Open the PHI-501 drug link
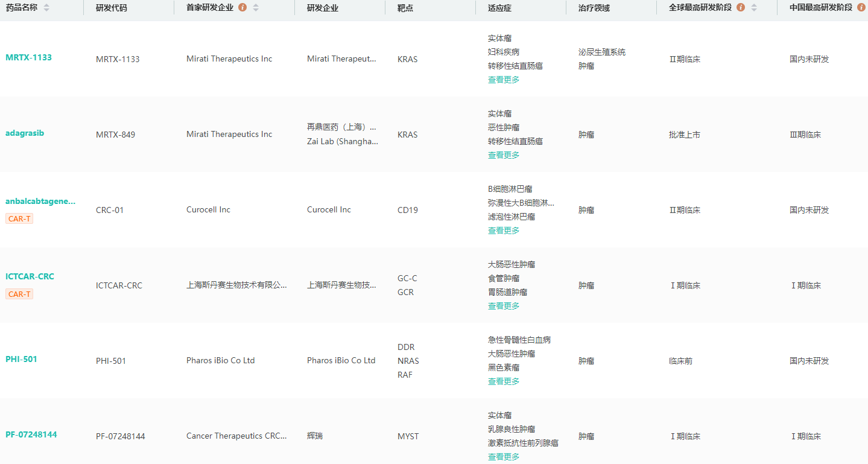Viewport: 868px width, 464px height. tap(21, 359)
